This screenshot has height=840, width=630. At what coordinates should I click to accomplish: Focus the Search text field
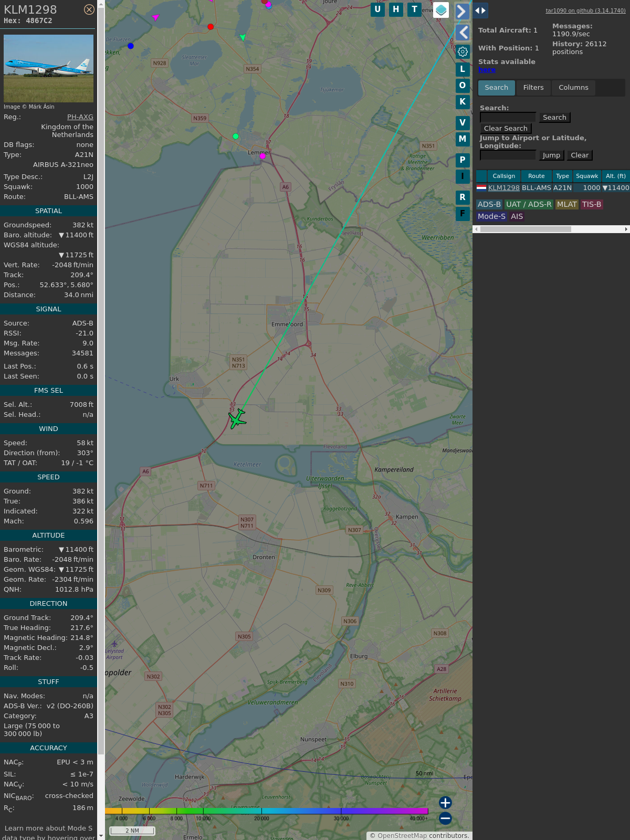[x=508, y=118]
